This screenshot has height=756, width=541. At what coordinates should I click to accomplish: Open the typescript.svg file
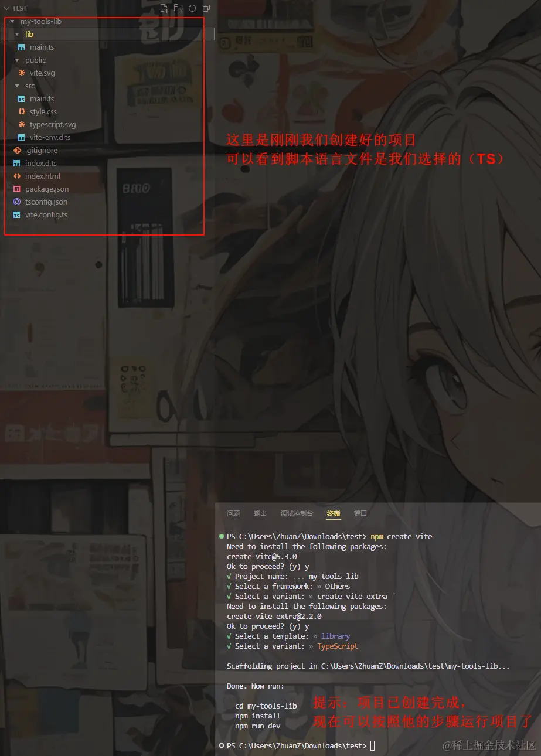pos(53,125)
